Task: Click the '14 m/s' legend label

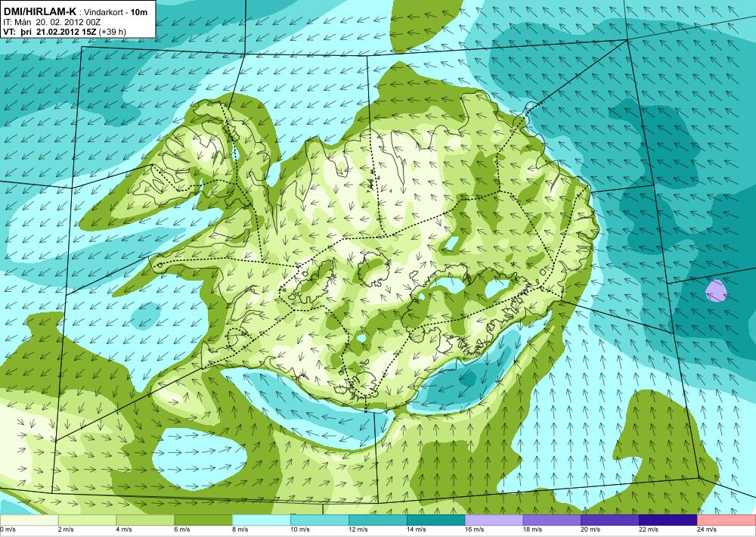Action: click(416, 529)
